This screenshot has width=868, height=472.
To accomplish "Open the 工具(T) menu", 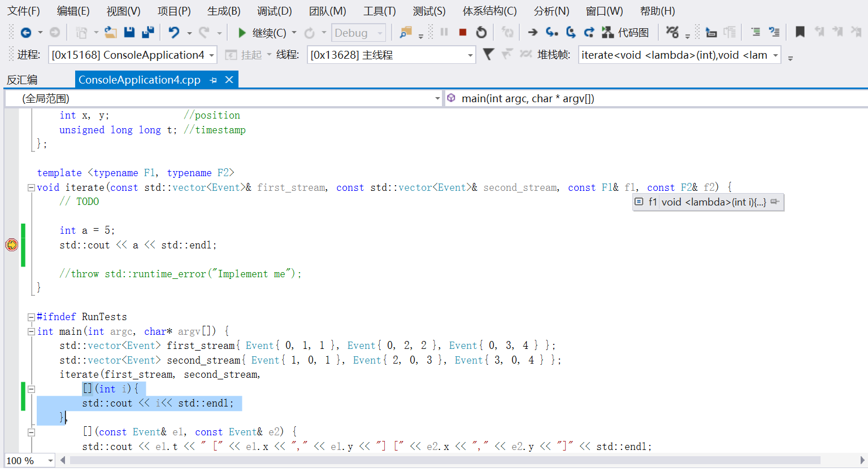I will click(x=379, y=11).
